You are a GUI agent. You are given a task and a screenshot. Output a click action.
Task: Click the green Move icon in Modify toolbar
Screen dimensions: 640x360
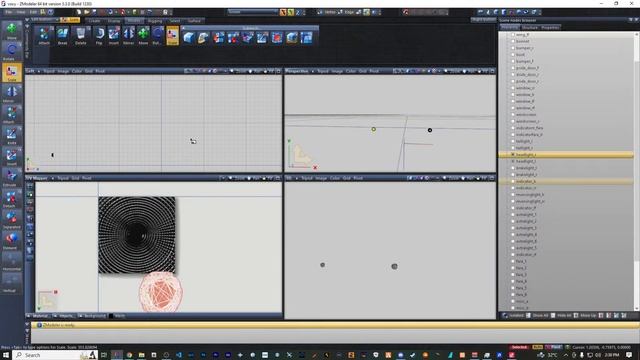click(143, 36)
